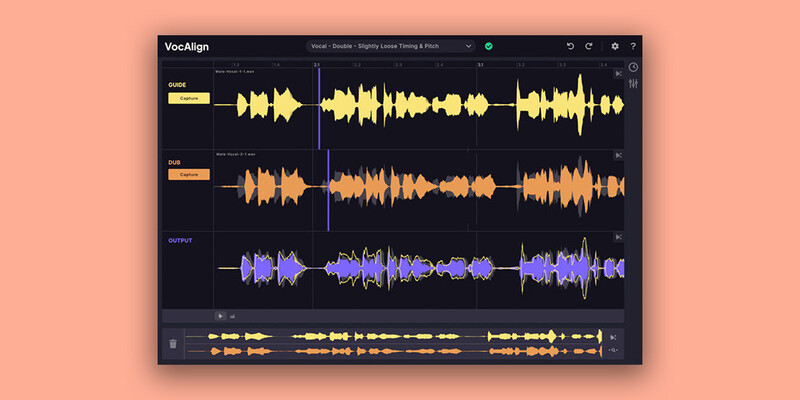The image size is (800, 400).
Task: Click the yellow overview waveform in bottom strip
Action: point(400,337)
